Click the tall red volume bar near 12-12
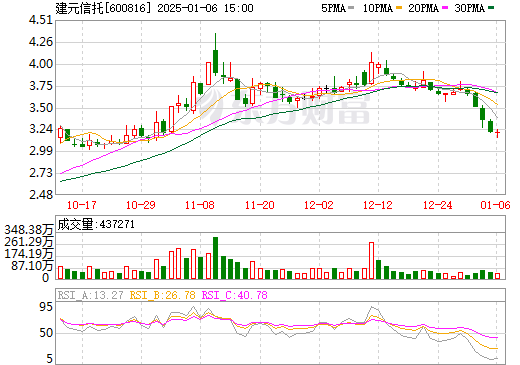 tap(371, 260)
